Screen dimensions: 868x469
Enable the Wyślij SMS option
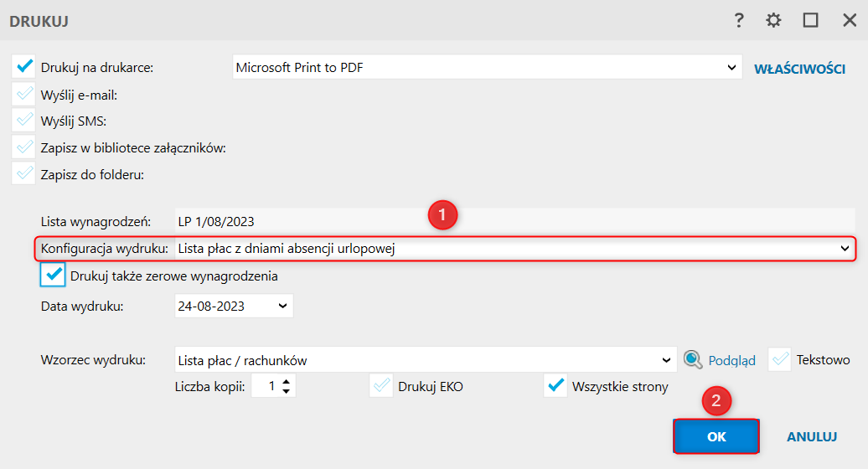(24, 121)
